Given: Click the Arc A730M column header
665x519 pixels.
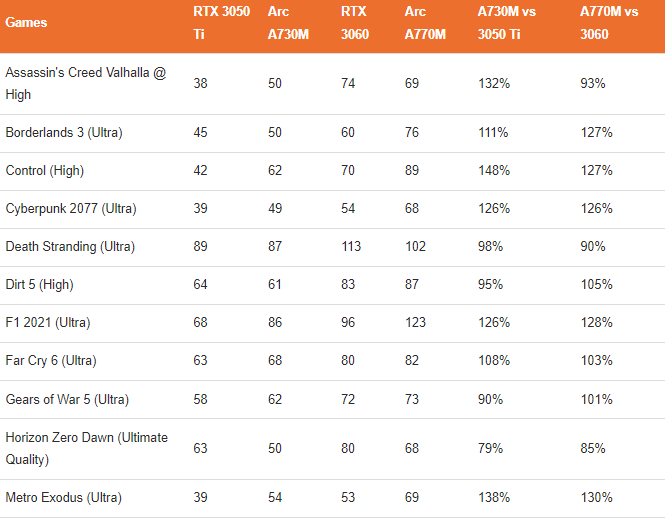Looking at the screenshot, I should (x=288, y=22).
